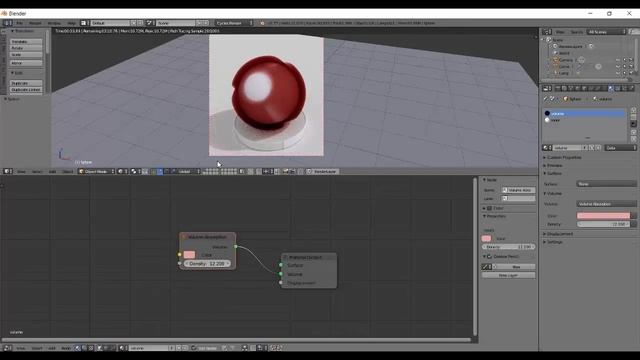The height and width of the screenshot is (360, 640).
Task: Click the scene browse icon in Info header
Action: [x=150, y=23]
